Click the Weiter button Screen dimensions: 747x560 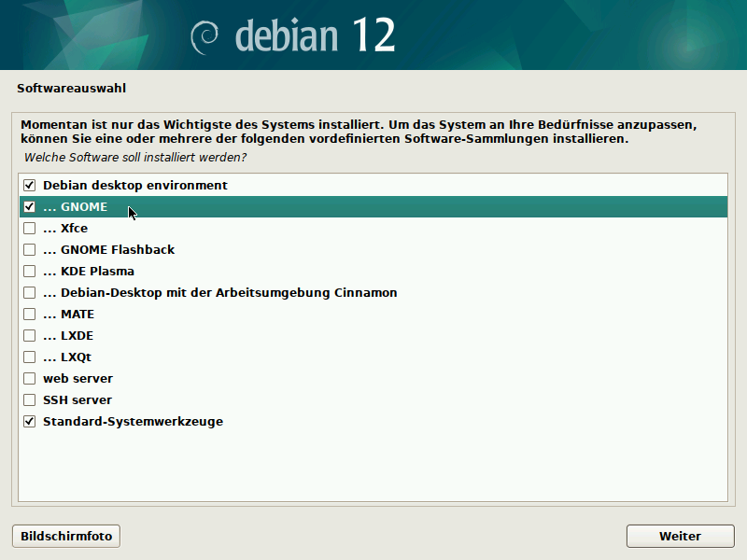680,536
